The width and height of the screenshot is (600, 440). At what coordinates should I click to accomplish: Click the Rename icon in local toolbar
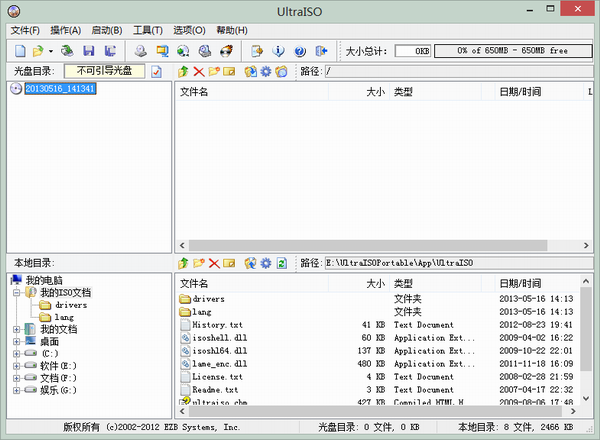[229, 263]
